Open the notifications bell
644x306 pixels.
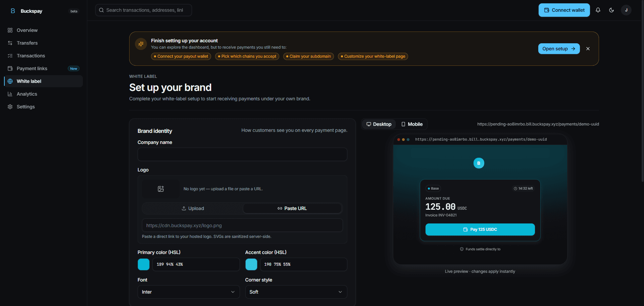pyautogui.click(x=598, y=10)
